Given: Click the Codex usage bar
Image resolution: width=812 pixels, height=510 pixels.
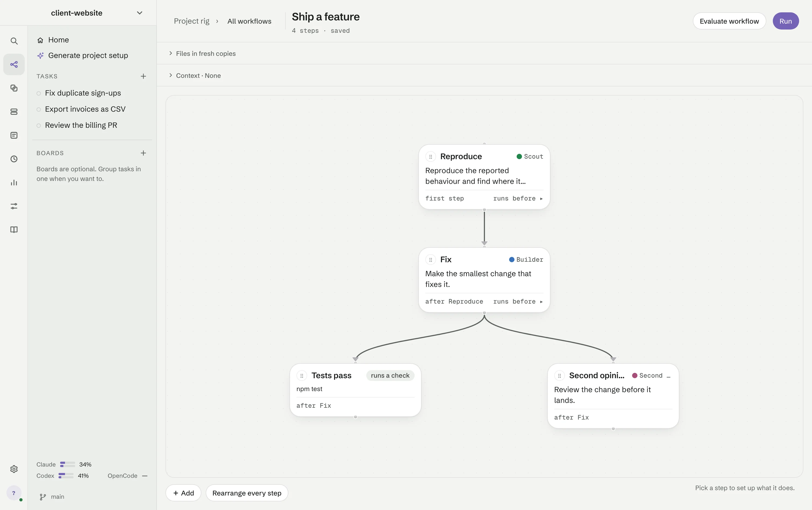Looking at the screenshot, I should pyautogui.click(x=66, y=476).
